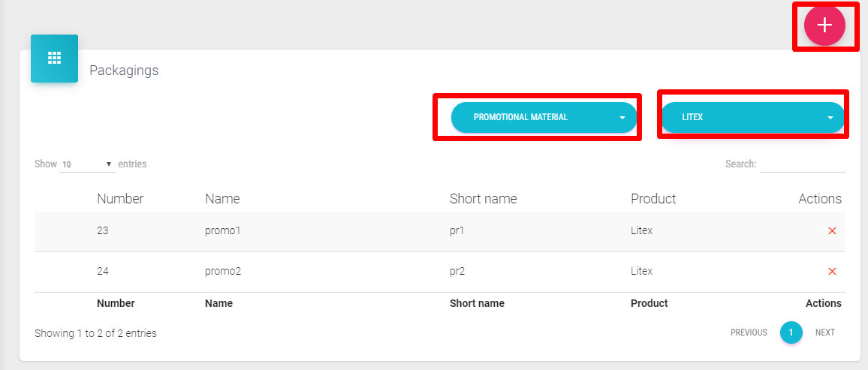
Task: Open the Promotional Material dropdown
Action: [x=544, y=118]
